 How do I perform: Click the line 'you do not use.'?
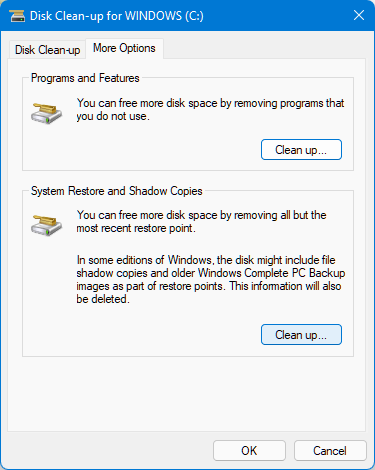[113, 116]
